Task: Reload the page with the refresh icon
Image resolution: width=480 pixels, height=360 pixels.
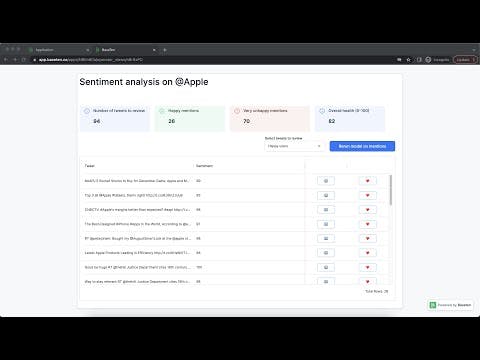Action: (24, 60)
